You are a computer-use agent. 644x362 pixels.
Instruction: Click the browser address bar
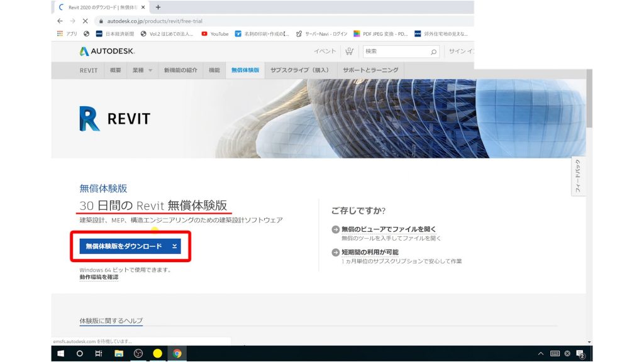(x=157, y=21)
